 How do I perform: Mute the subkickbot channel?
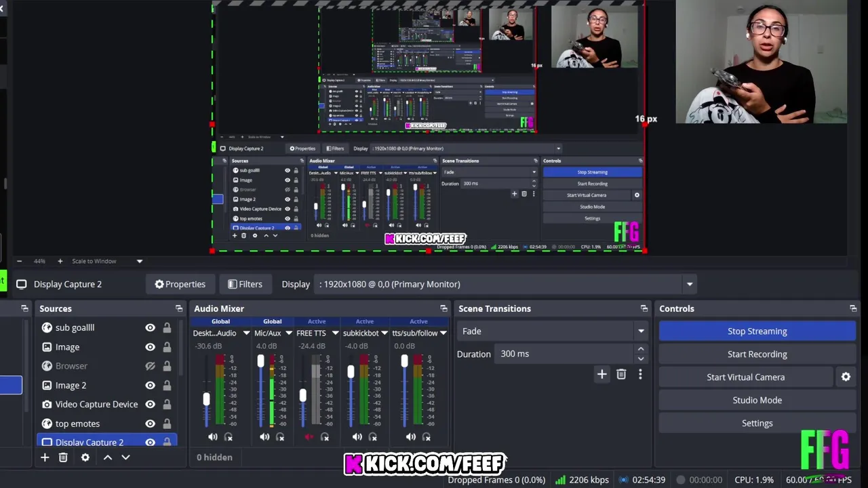pyautogui.click(x=357, y=437)
